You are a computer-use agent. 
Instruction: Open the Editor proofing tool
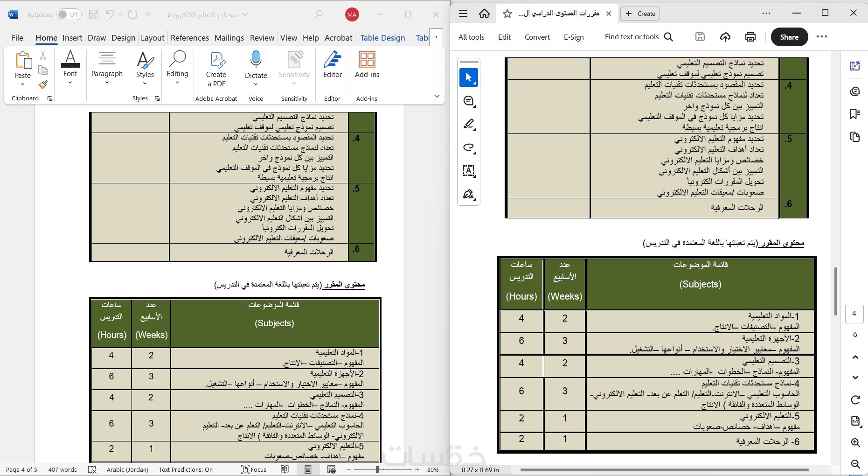pyautogui.click(x=333, y=64)
